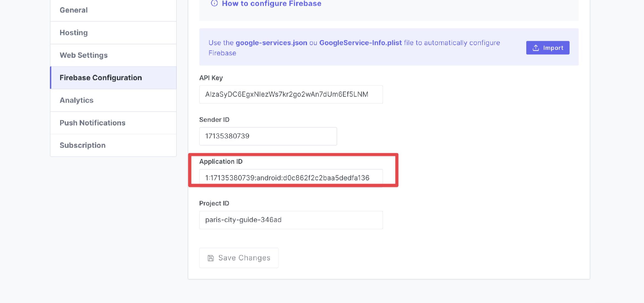Click the Import button
Viewport: 644px width, 303px height.
(548, 47)
